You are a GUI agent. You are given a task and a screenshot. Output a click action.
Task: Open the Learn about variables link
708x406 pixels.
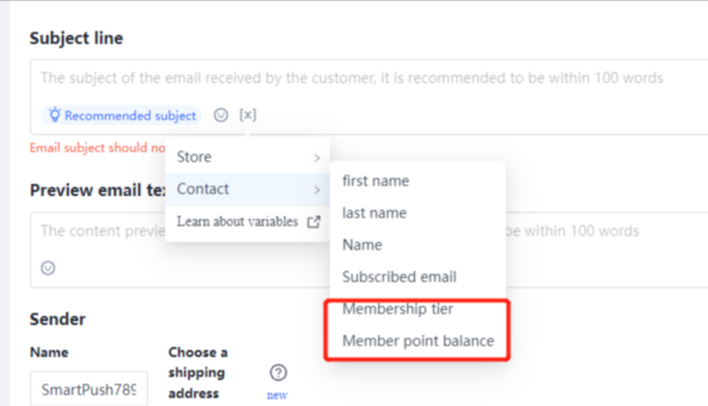coord(237,222)
